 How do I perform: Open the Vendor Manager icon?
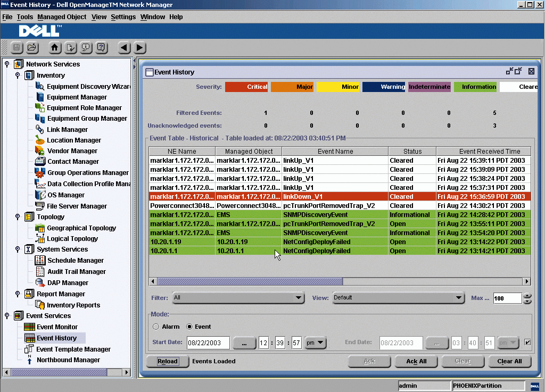pyautogui.click(x=40, y=151)
